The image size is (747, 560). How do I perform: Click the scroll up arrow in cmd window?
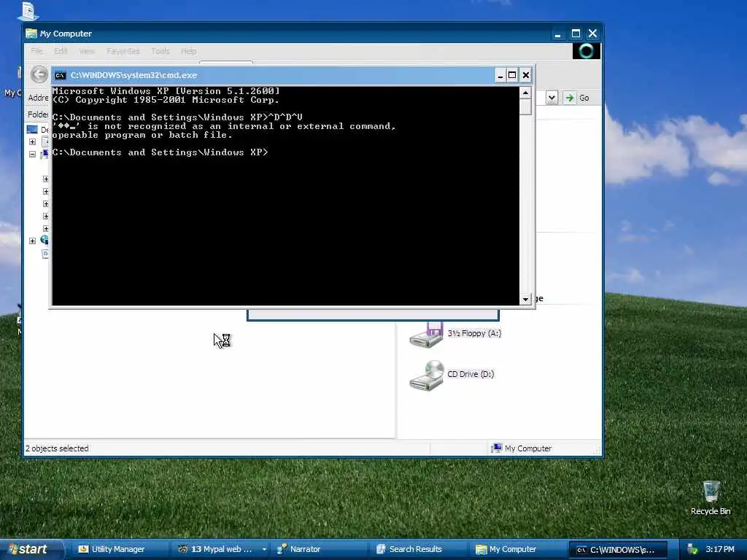click(525, 93)
